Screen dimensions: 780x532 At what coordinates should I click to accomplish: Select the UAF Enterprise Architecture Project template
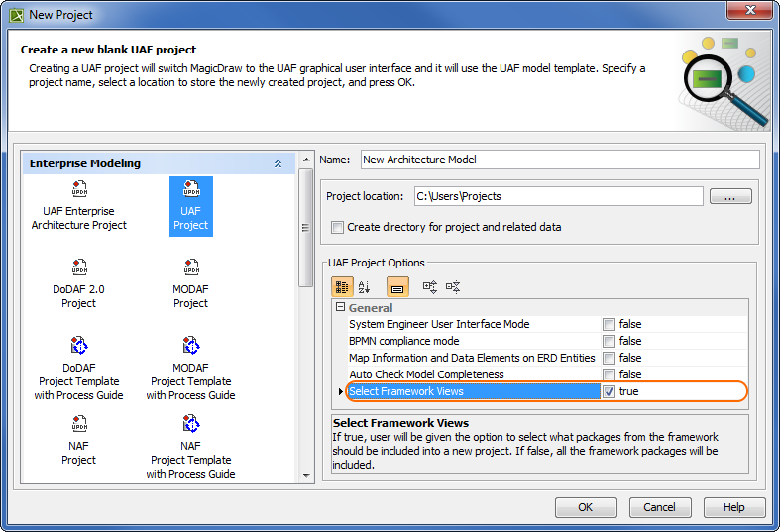click(78, 206)
